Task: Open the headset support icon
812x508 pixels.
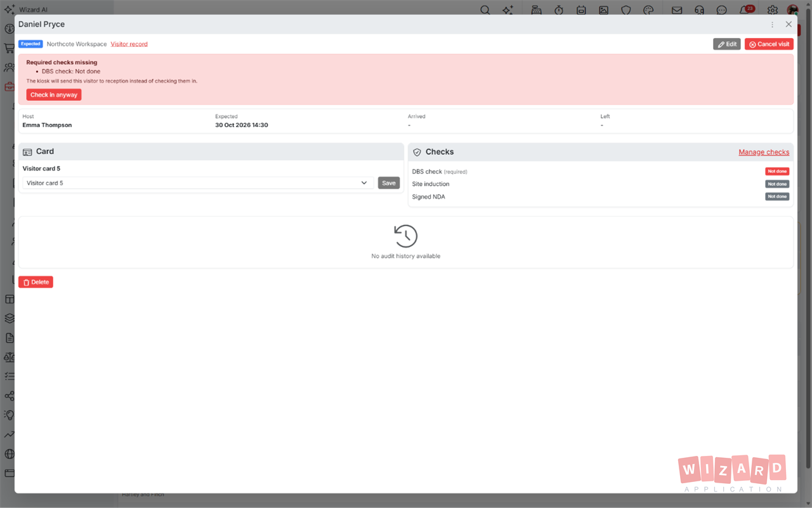Action: [x=699, y=10]
